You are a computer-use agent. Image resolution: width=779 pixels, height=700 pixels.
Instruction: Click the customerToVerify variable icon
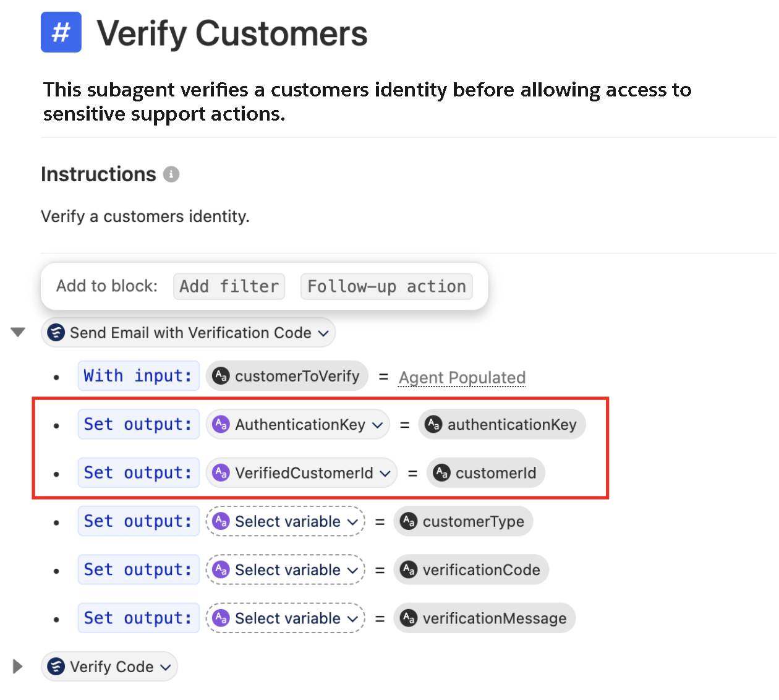tap(221, 376)
